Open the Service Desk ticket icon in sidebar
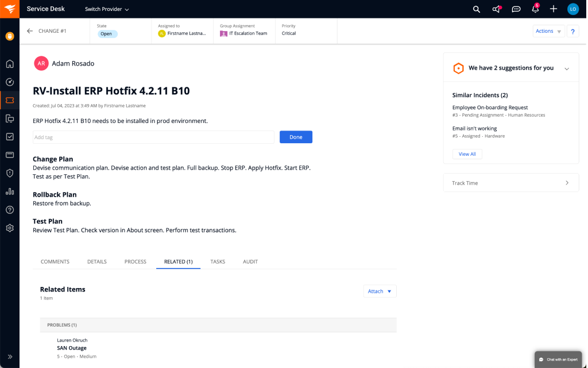The image size is (588, 368). (x=10, y=100)
